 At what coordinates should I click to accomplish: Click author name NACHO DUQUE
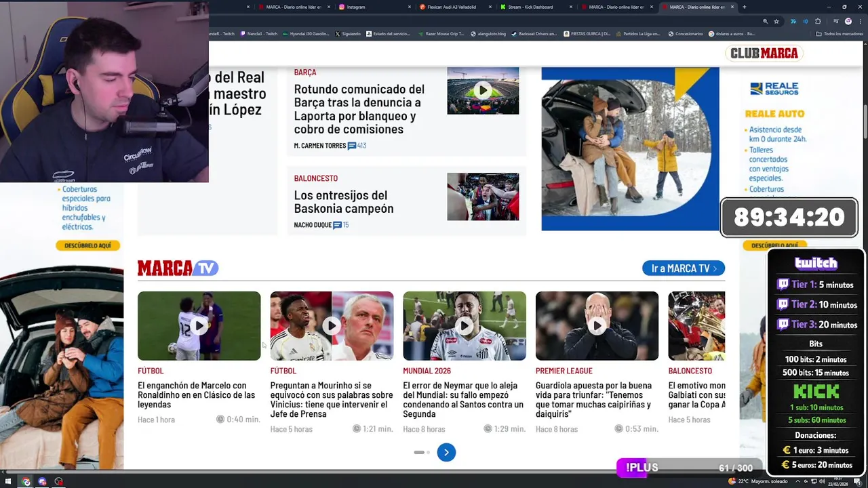313,225
